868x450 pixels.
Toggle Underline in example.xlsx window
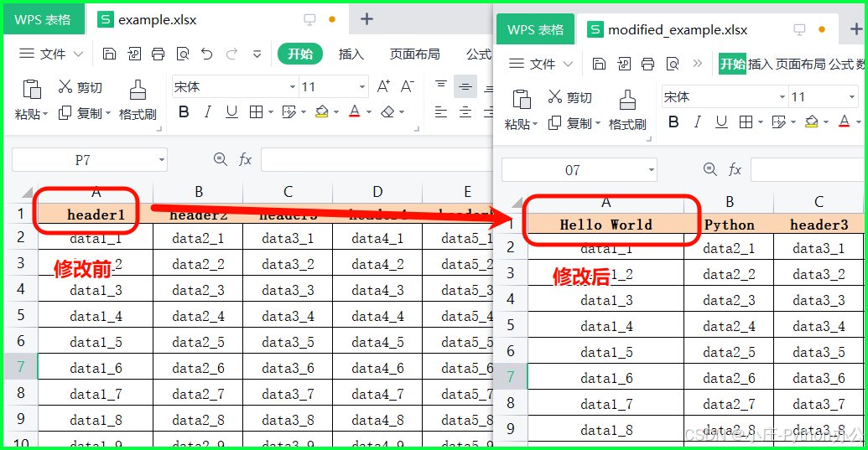point(231,112)
